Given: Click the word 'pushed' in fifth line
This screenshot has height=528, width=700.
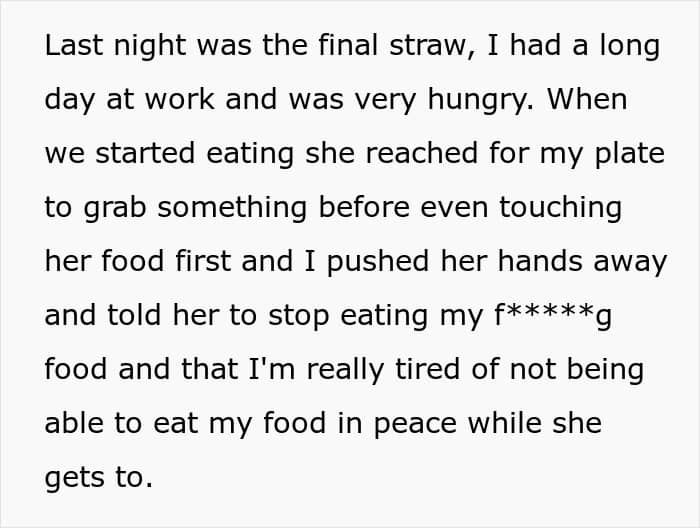Looking at the screenshot, I should coord(378,262).
